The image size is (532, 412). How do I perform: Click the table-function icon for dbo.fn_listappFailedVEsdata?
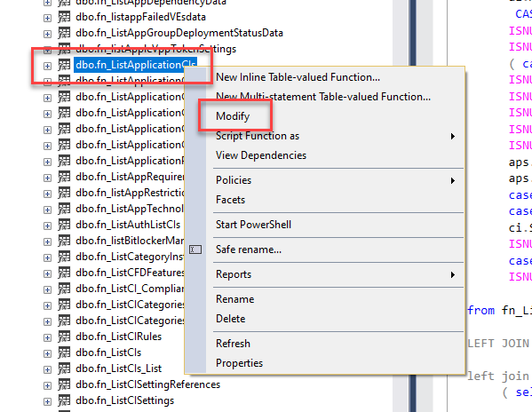64,17
